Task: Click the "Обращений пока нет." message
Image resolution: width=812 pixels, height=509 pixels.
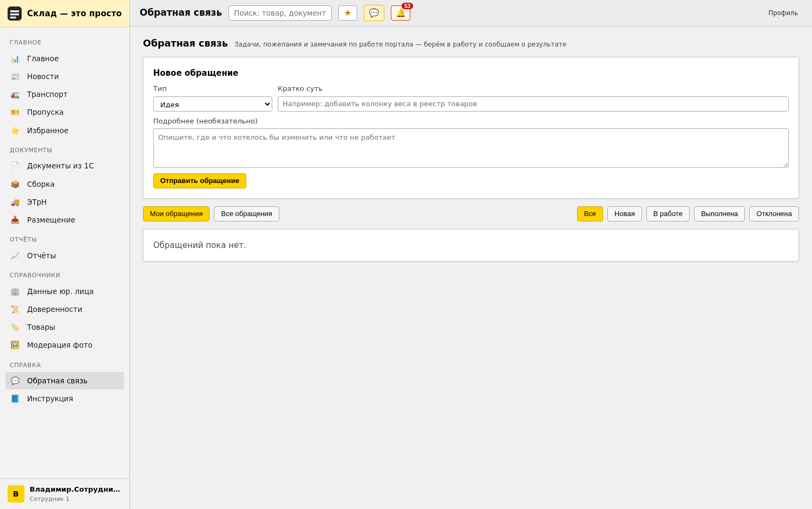Action: pos(199,245)
